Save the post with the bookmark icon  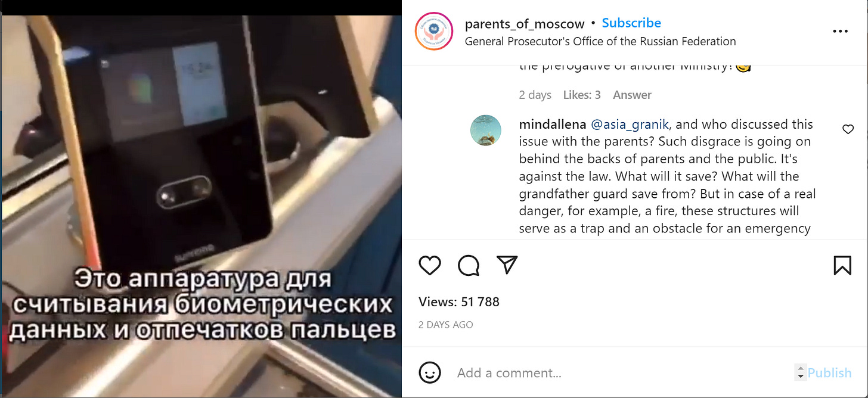(x=842, y=265)
